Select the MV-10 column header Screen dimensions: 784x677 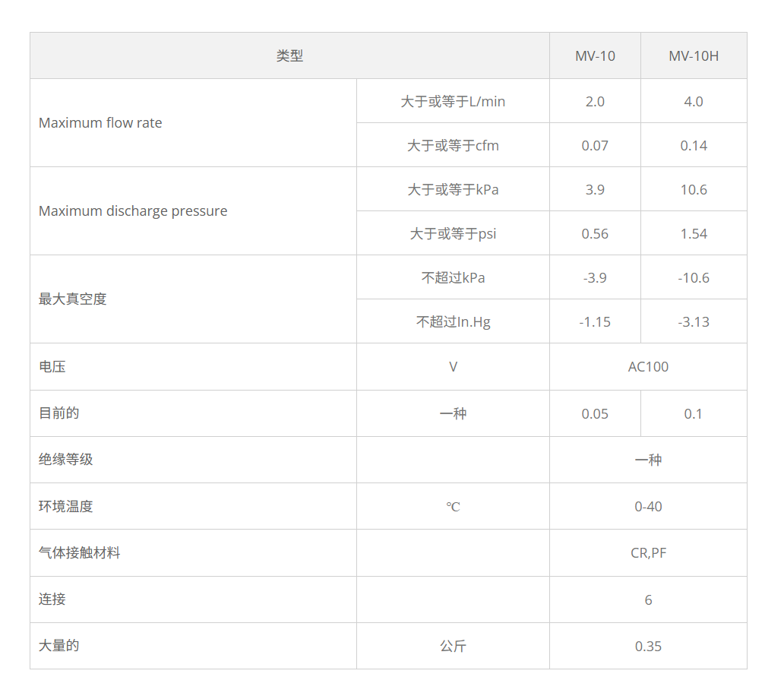(x=595, y=55)
